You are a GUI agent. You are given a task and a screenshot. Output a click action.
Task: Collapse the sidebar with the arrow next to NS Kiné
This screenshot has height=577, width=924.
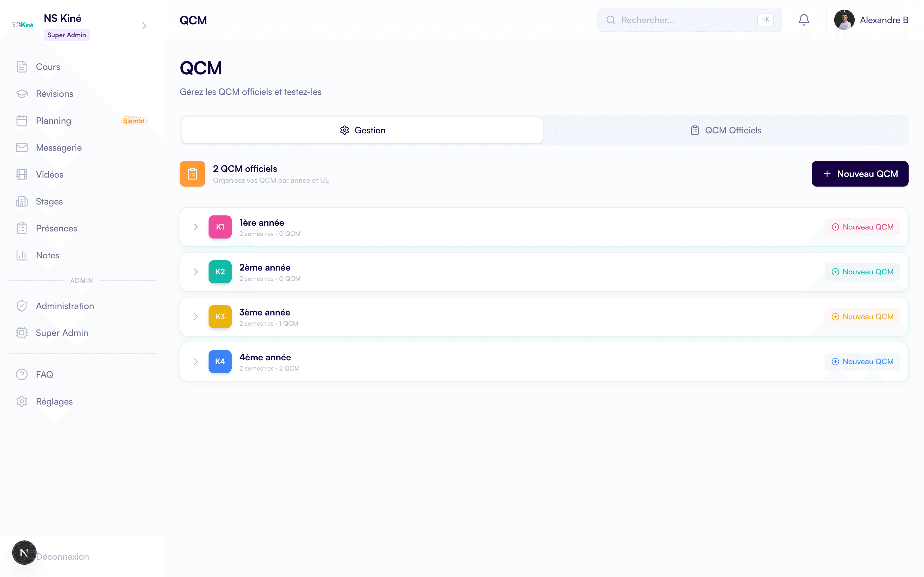click(144, 25)
